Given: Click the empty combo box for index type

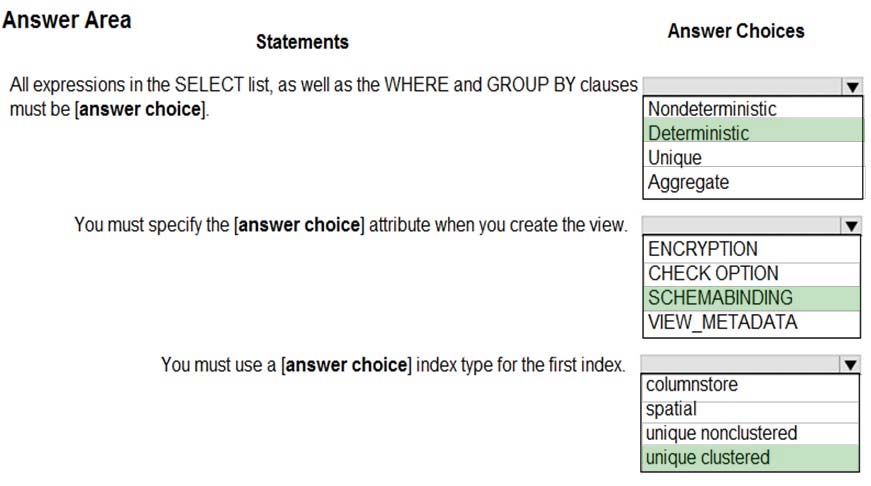Looking at the screenshot, I should [x=740, y=364].
